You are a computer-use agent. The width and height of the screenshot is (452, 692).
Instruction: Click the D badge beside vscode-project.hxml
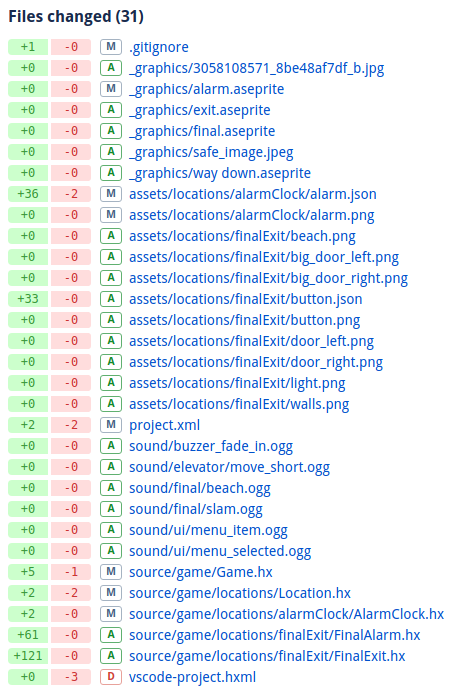coord(111,677)
